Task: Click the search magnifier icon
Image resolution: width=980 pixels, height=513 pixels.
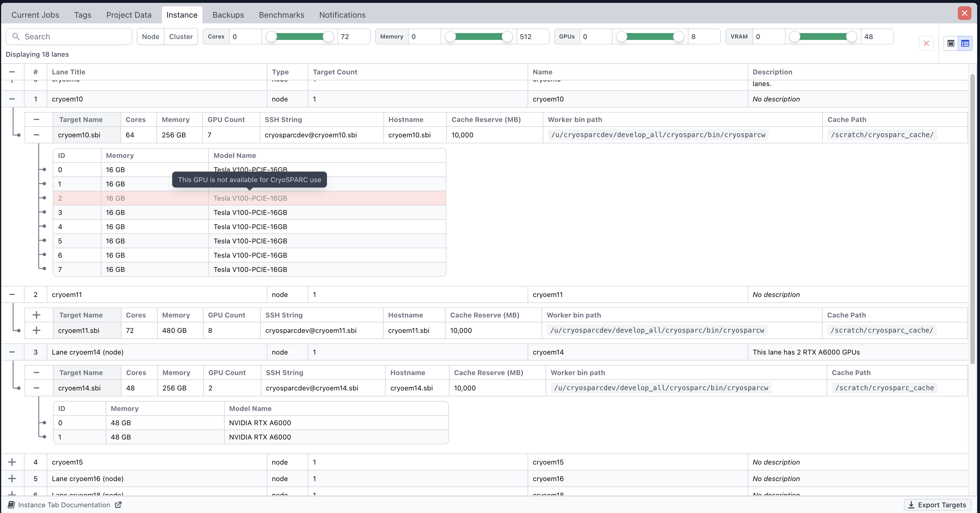Action: click(16, 36)
